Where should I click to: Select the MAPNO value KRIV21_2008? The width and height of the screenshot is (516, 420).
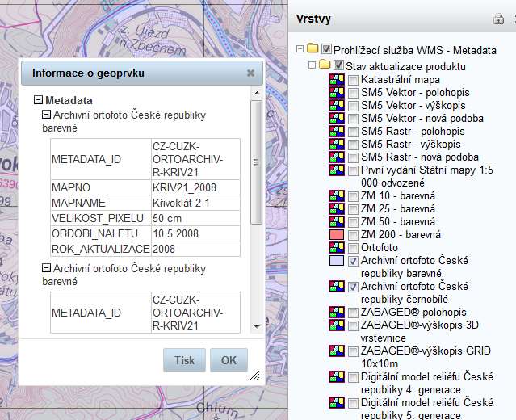coord(184,187)
